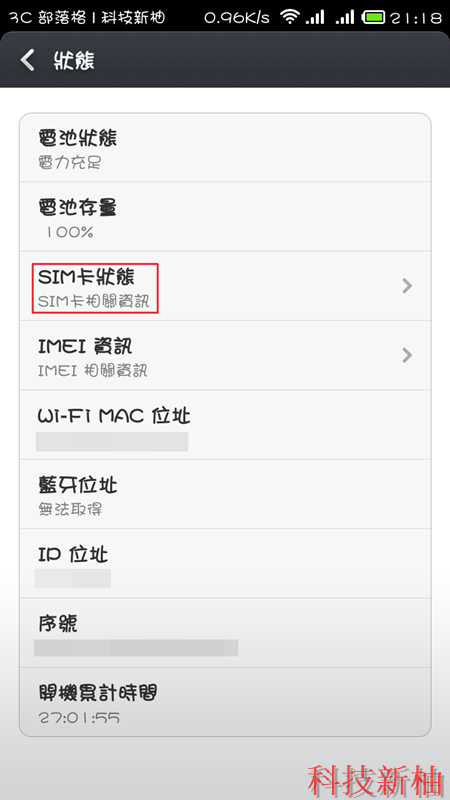Tap the first cellular signal bars icon

click(x=315, y=17)
